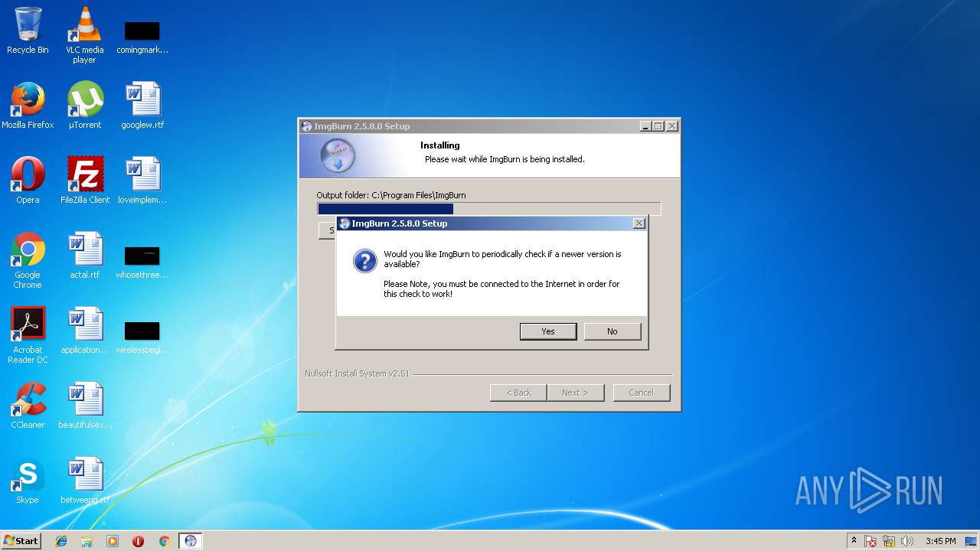Launch Opera from the taskbar
Screen dimensions: 980x551
(x=139, y=541)
